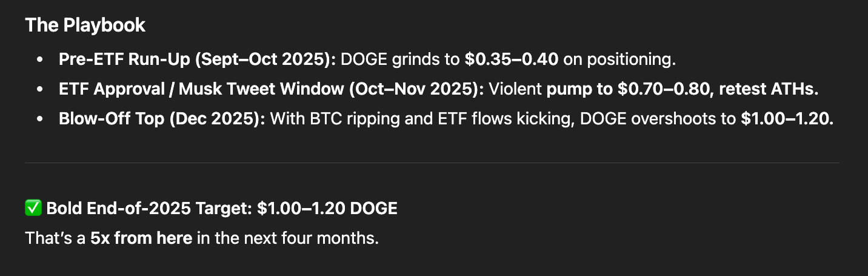This screenshot has width=868, height=276.
Task: Click bold "pump to $0.70–0.80, retest ATHs" text
Action: [x=683, y=89]
